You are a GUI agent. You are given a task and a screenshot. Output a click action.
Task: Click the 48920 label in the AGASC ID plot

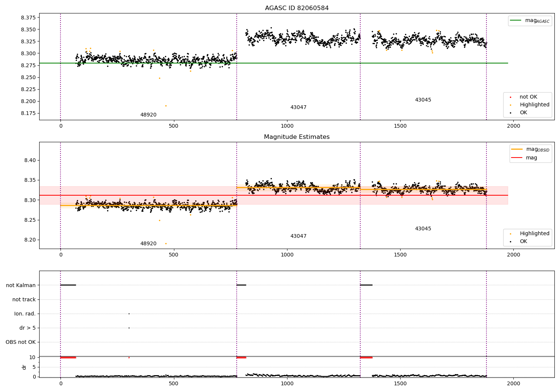[148, 115]
